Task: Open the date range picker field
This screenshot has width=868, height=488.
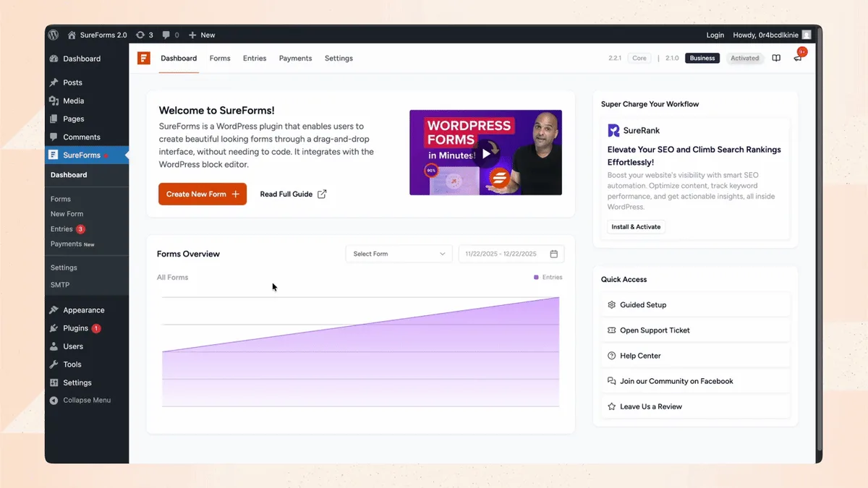Action: 511,254
